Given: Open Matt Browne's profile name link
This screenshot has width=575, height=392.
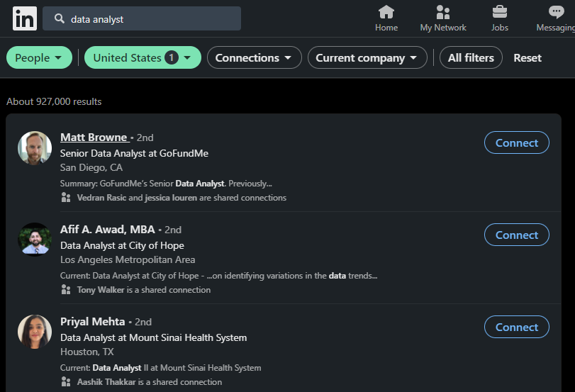Looking at the screenshot, I should (x=94, y=137).
